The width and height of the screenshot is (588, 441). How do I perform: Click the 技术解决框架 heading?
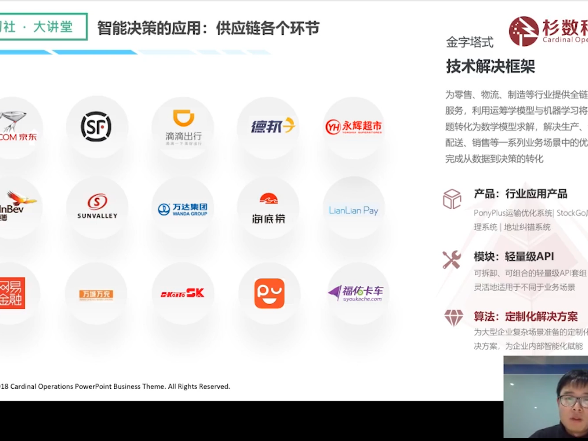click(x=490, y=66)
